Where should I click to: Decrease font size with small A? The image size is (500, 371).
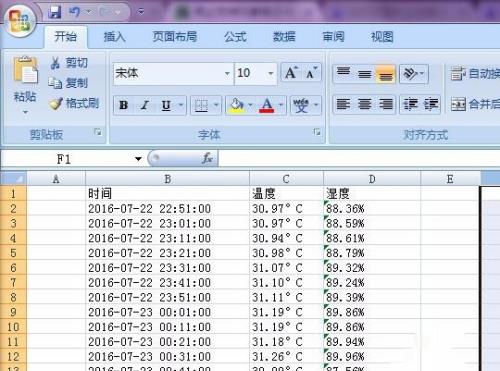pos(311,73)
